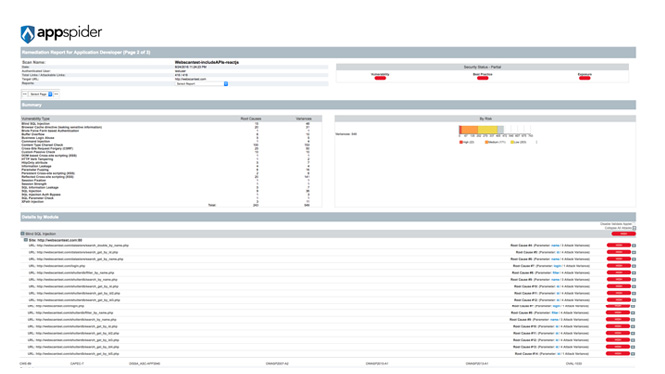Open the Select Page dropdown
The width and height of the screenshot is (665, 374).
(x=41, y=94)
